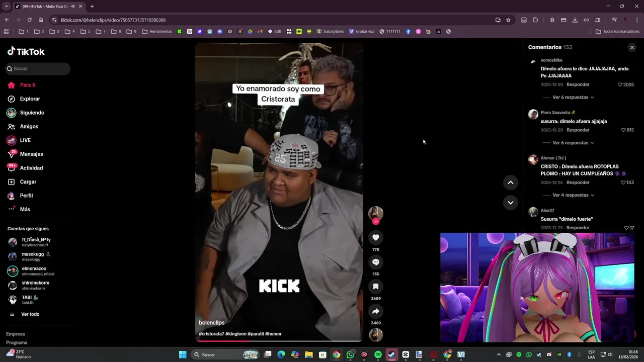This screenshot has height=362, width=644.
Task: Expand 6 replies under Piero Saavedra comment
Action: (x=573, y=143)
